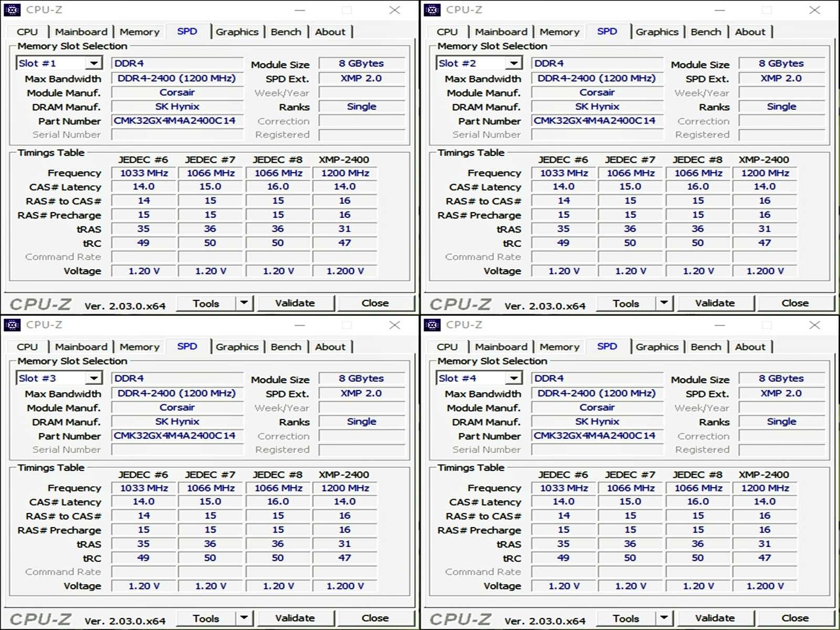Image resolution: width=840 pixels, height=630 pixels.
Task: Minimize the Slot #2 CPU-Z window
Action: 720,10
